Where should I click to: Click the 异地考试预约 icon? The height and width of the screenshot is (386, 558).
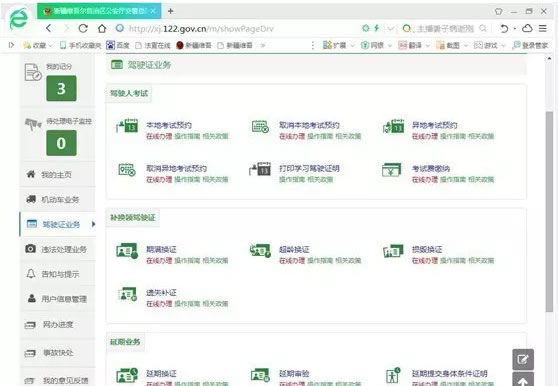pos(393,126)
